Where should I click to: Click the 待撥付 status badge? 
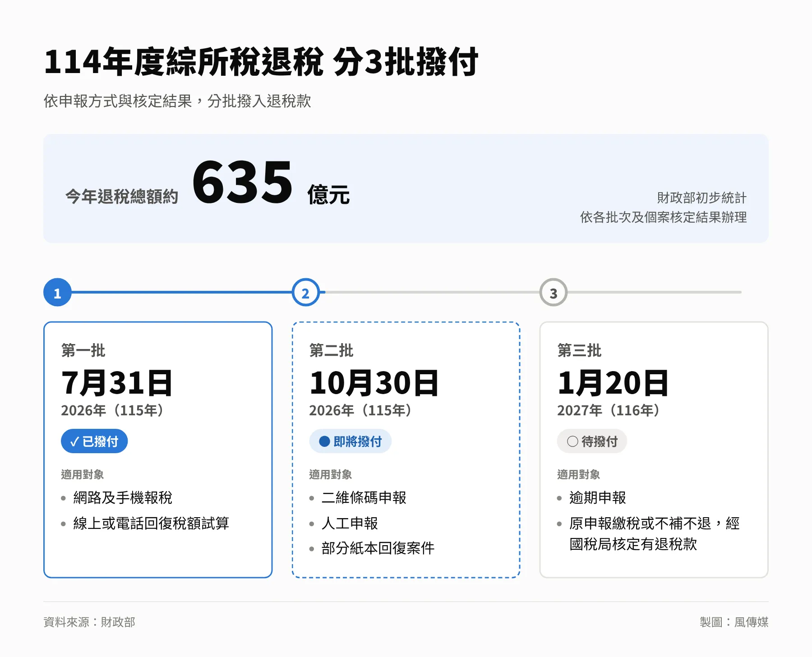pyautogui.click(x=592, y=441)
